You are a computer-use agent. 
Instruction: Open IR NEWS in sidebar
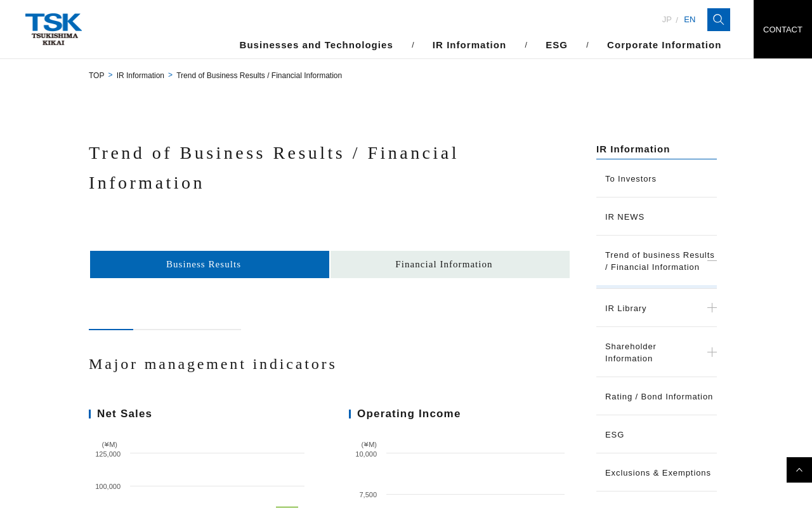[x=625, y=217]
